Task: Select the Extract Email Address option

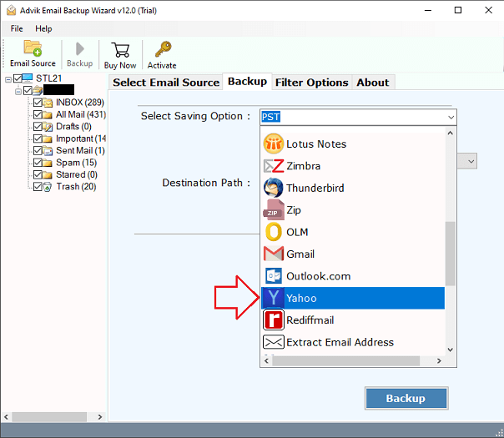Action: (x=353, y=342)
